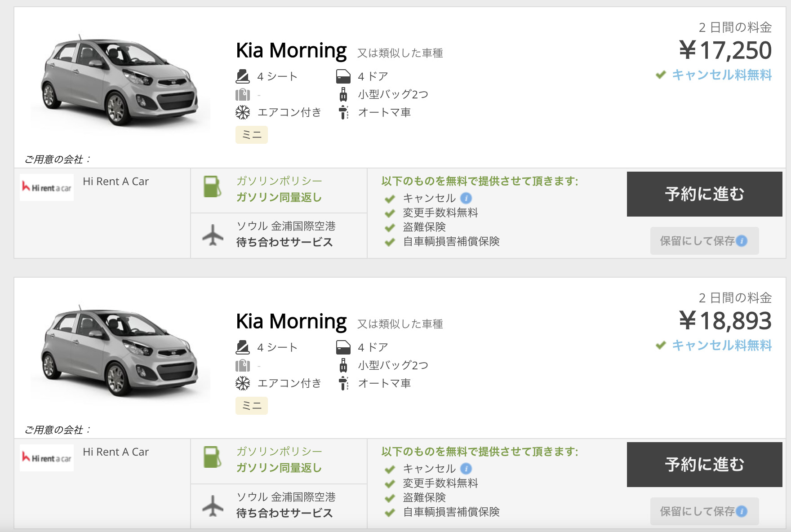
Task: Select the second Kia Morning car image
Action: [x=120, y=351]
